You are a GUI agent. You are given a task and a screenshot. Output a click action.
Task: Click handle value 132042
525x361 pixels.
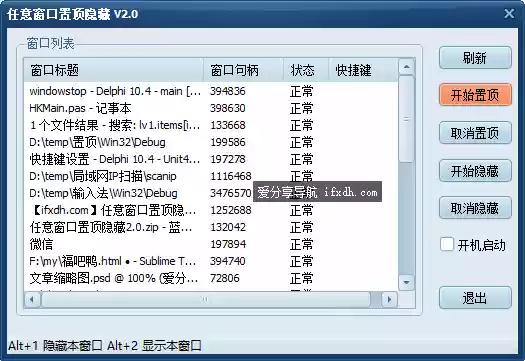point(228,227)
